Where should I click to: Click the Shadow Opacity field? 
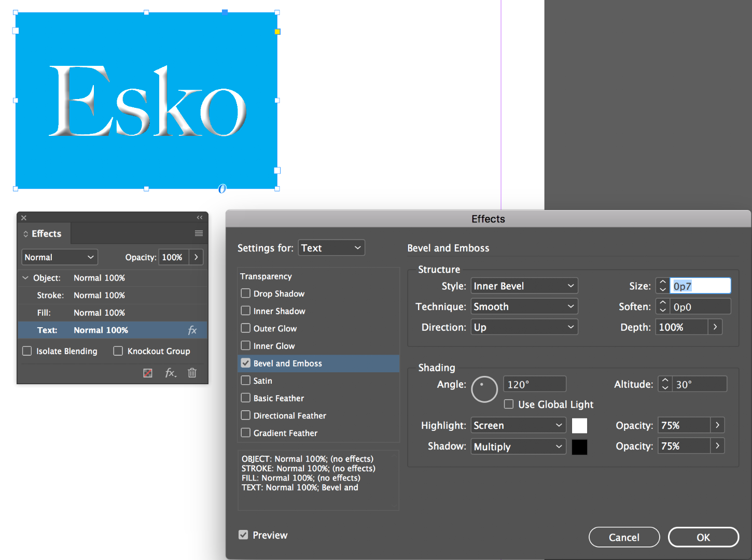pyautogui.click(x=684, y=446)
